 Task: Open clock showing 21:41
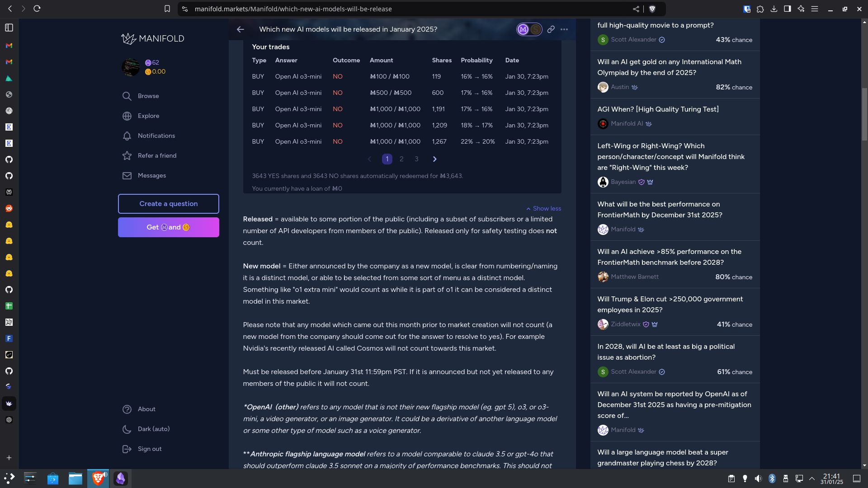pyautogui.click(x=831, y=479)
